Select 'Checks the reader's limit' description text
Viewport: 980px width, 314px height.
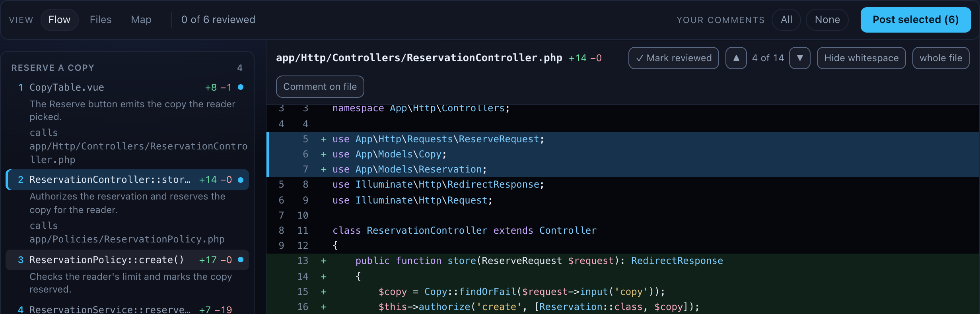[x=130, y=283]
